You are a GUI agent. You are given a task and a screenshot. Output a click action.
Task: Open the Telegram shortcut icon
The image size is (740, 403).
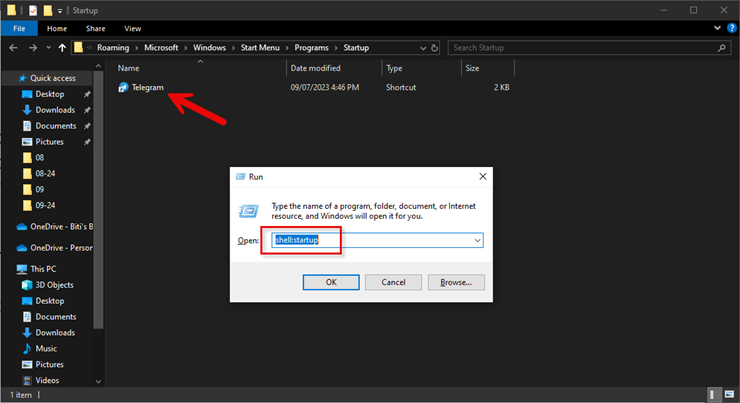pos(123,88)
